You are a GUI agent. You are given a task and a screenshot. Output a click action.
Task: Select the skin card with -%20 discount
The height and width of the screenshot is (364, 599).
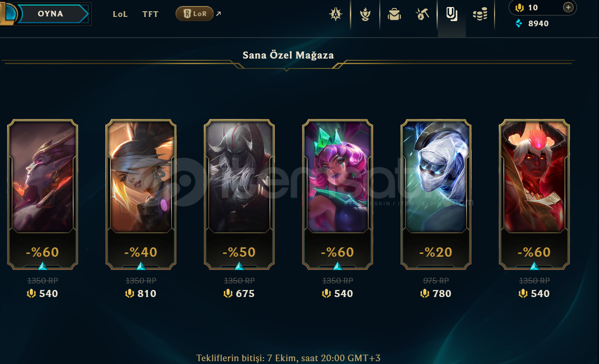pyautogui.click(x=436, y=194)
